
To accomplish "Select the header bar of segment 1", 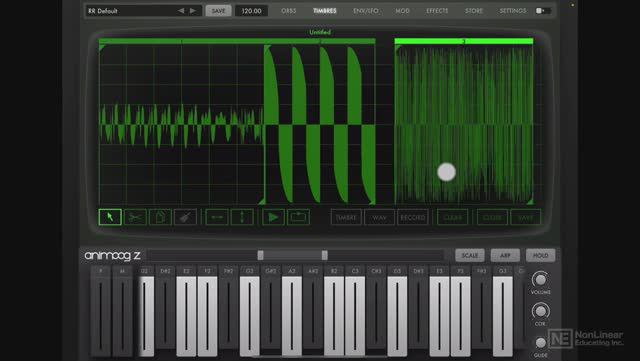I will pyautogui.click(x=181, y=41).
